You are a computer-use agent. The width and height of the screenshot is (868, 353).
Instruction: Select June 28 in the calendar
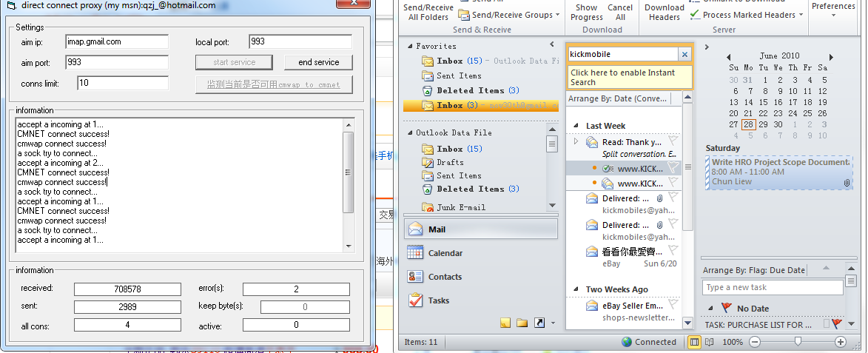[x=748, y=124]
